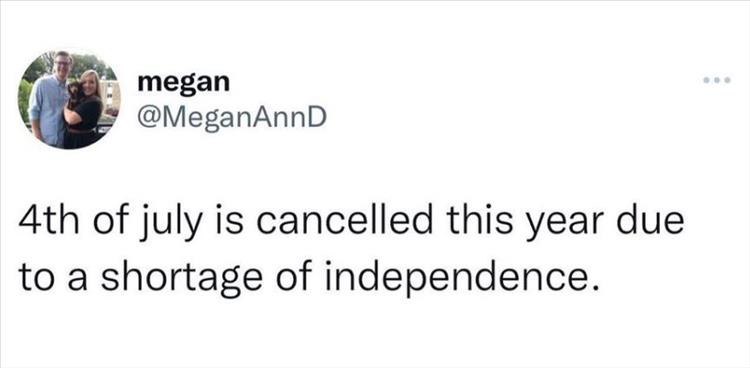Click the letter D ending the handle

pyautogui.click(x=316, y=116)
